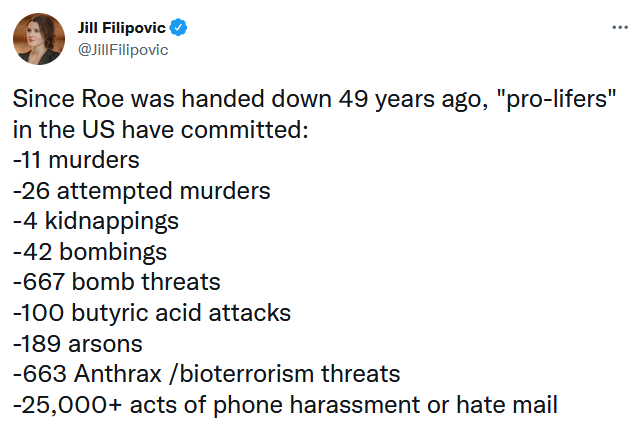Click the word 'Roe' in the tweet

click(102, 99)
